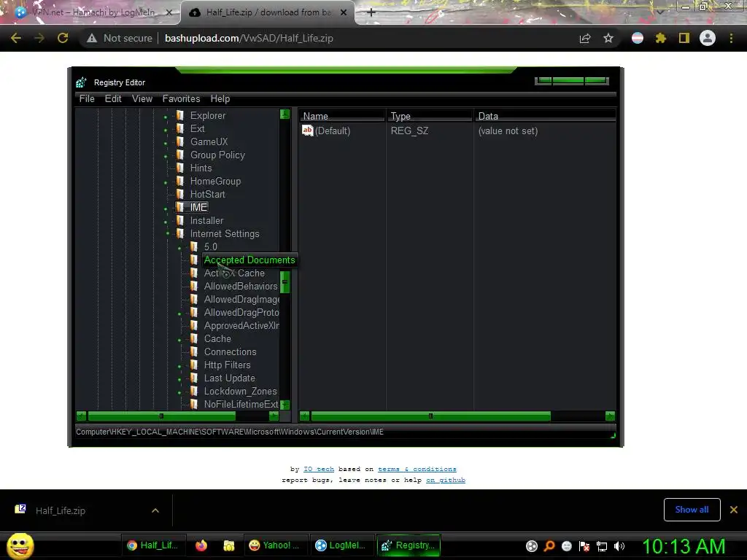Reload the bashupload page

(x=63, y=38)
